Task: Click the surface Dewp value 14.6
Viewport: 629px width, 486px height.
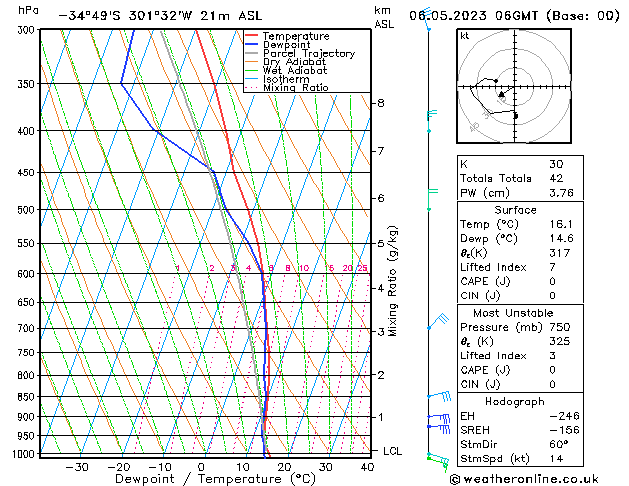Action: click(x=561, y=238)
